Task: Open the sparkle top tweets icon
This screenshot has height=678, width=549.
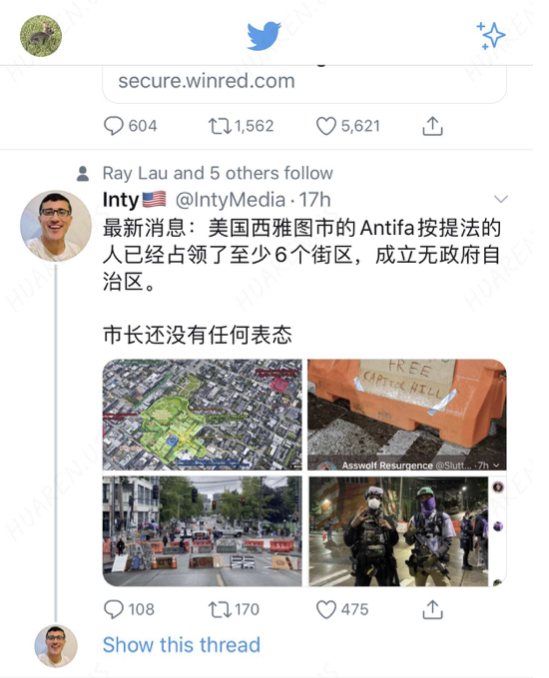Action: pos(491,35)
